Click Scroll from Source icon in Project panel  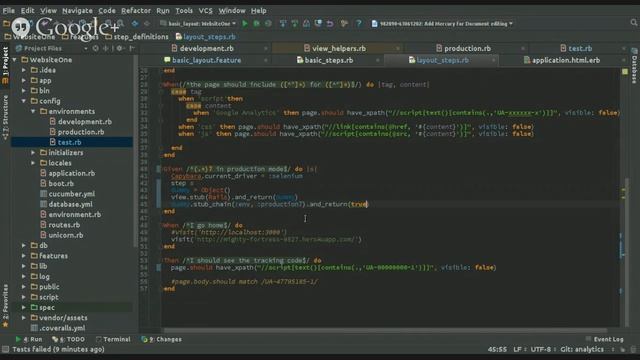click(x=96, y=48)
